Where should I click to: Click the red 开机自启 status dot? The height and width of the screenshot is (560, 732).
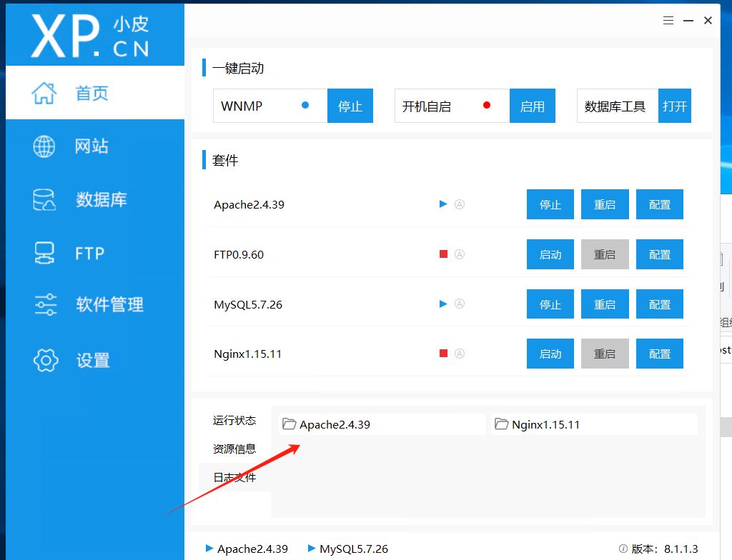[x=487, y=105]
